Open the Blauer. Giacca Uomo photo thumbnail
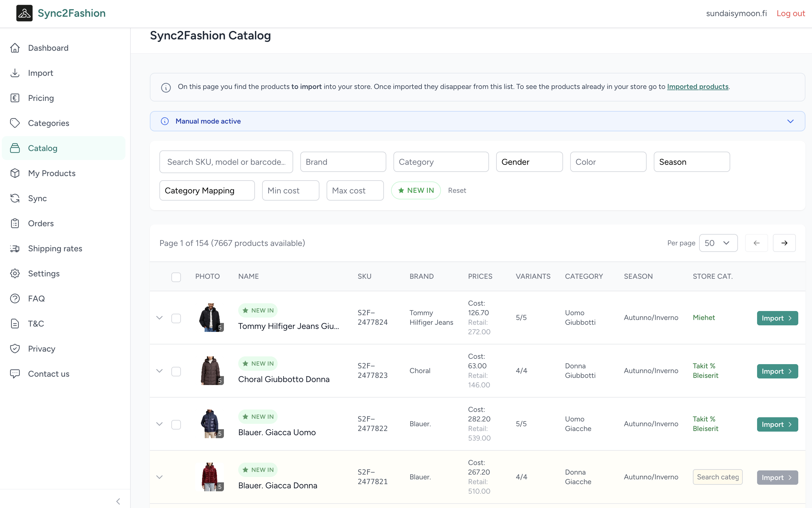Screen dimensions: 812x508 pyautogui.click(x=210, y=424)
